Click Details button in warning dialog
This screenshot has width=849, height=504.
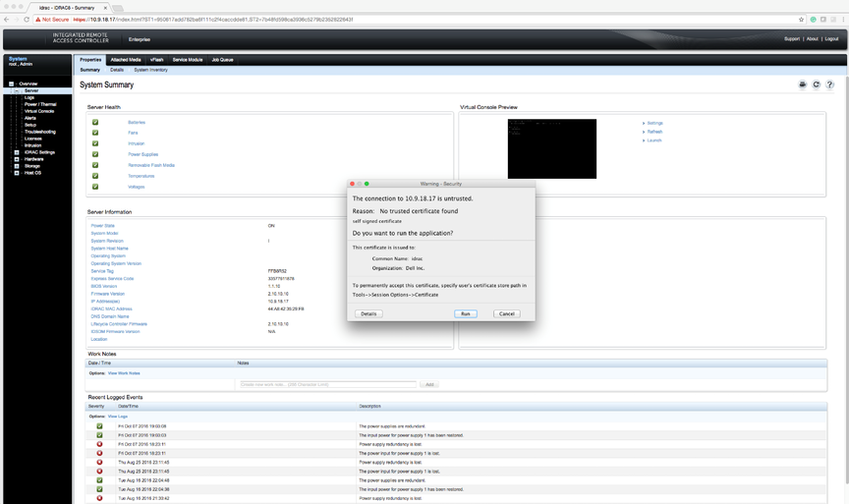coord(368,313)
